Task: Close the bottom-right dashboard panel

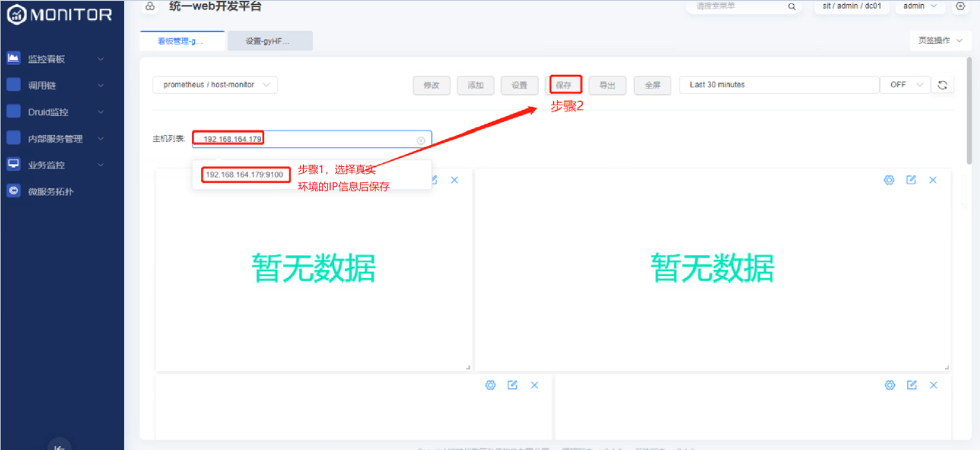Action: pos(934,385)
